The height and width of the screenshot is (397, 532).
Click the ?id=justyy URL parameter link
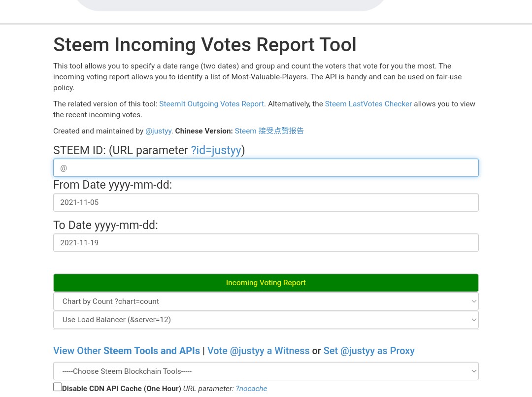pyautogui.click(x=216, y=150)
